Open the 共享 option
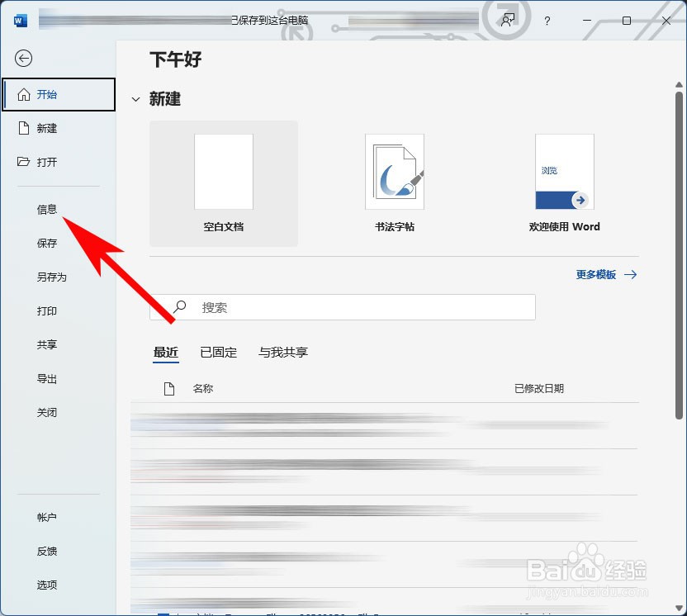Viewport: 687px width, 616px height. 47,345
